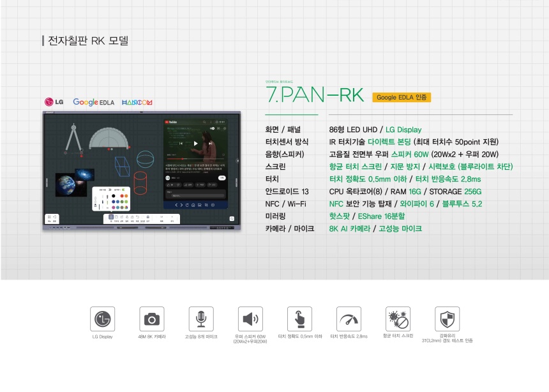
Task: Toggle the green switch in pen palette
Action: pyautogui.click(x=123, y=190)
